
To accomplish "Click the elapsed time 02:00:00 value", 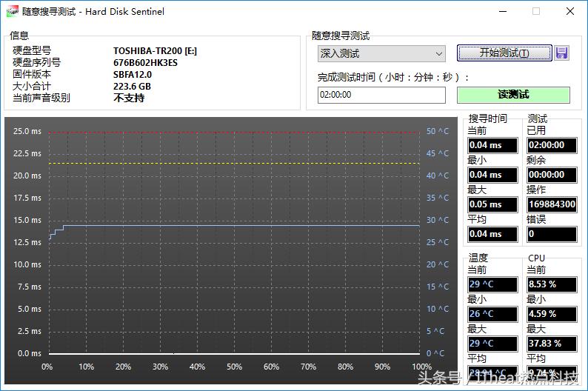I will coord(552,145).
